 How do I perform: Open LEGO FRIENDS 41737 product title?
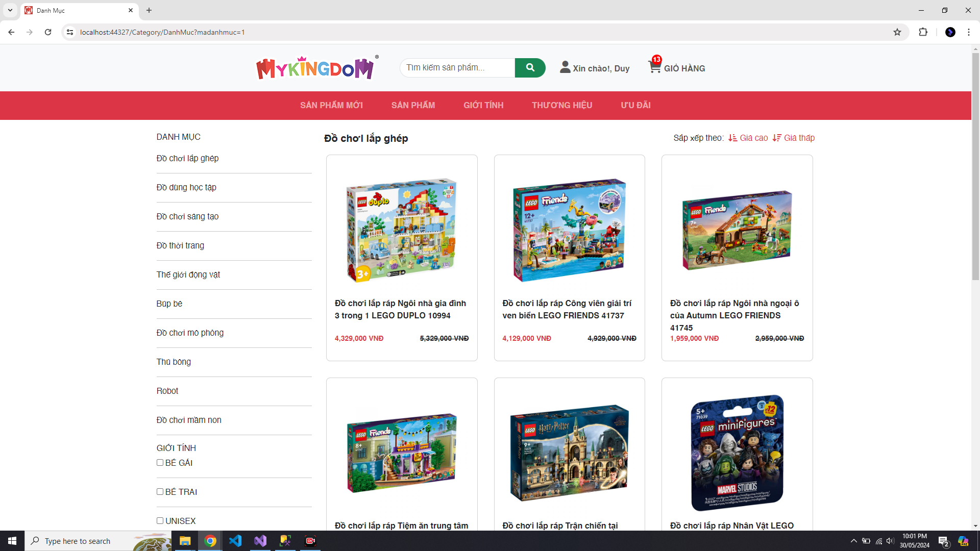pyautogui.click(x=567, y=309)
